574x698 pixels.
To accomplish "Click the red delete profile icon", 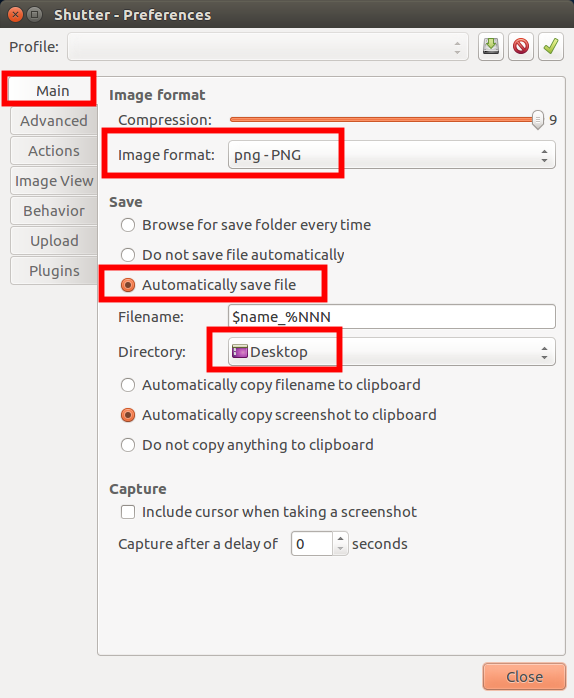I will click(x=521, y=46).
